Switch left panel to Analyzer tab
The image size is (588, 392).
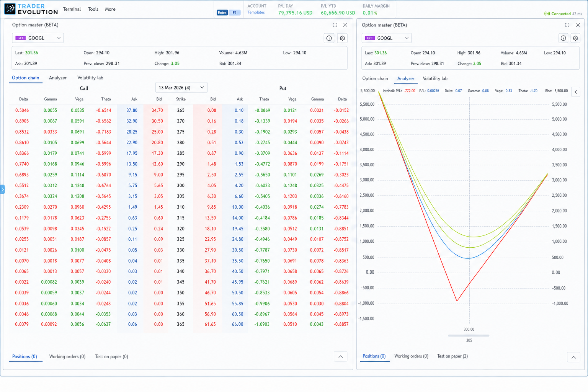click(58, 78)
